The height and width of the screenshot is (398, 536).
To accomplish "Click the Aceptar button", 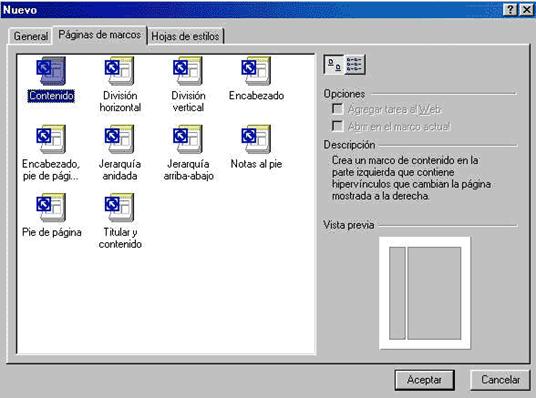I will tap(424, 380).
